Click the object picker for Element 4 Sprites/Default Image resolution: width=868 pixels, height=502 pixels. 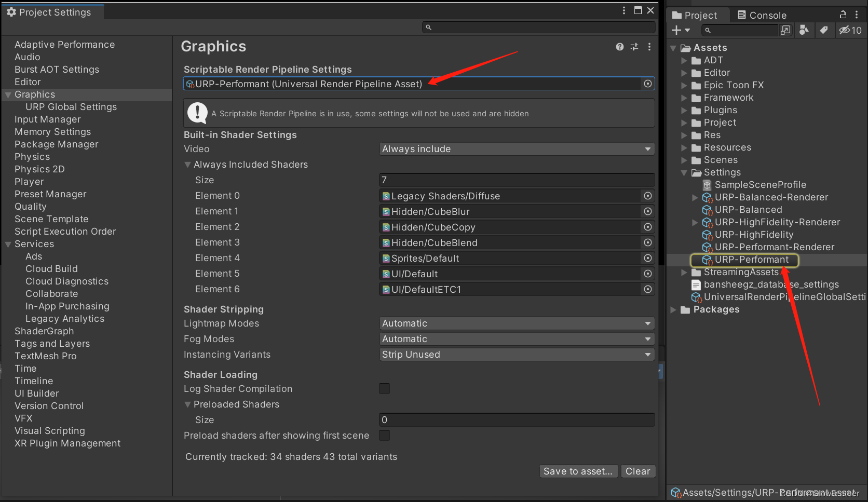pyautogui.click(x=647, y=258)
